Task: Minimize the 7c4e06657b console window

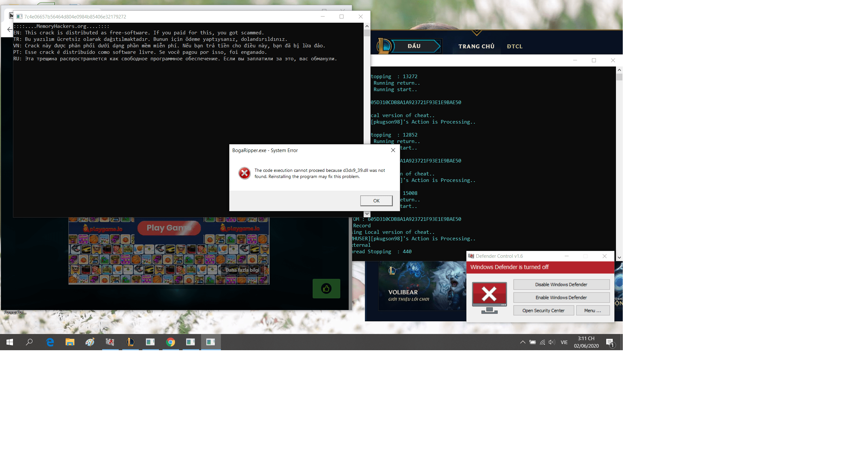Action: pos(322,17)
